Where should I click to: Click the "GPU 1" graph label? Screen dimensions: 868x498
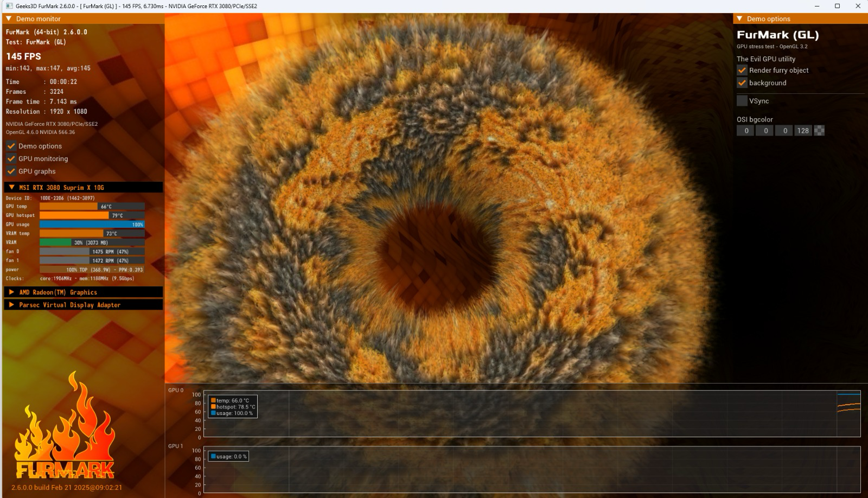(x=176, y=446)
